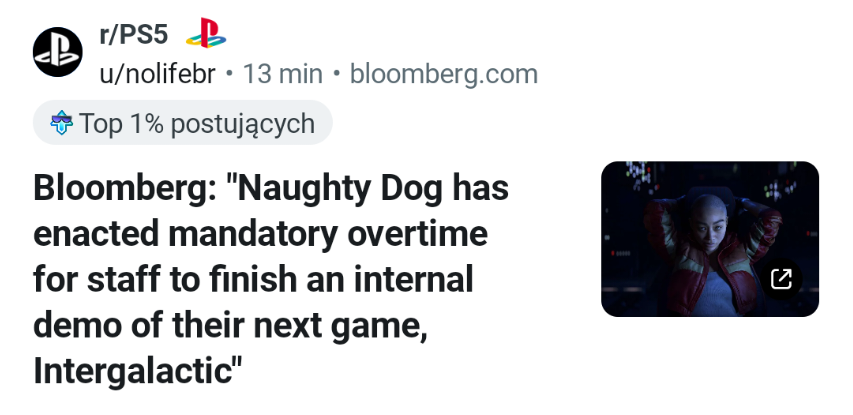Image resolution: width=853 pixels, height=415 pixels.
Task: Open the r/PS5 subreddit name
Action: coord(133,35)
